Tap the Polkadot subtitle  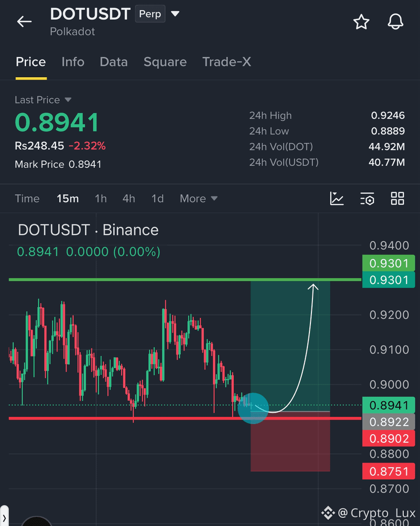pos(73,31)
